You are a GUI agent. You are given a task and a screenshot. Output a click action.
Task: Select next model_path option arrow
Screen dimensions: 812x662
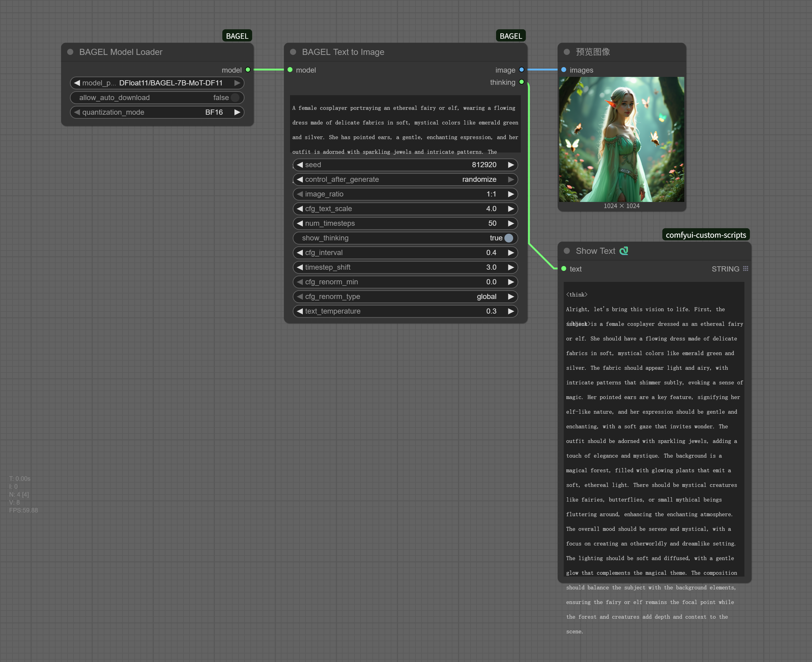click(237, 83)
